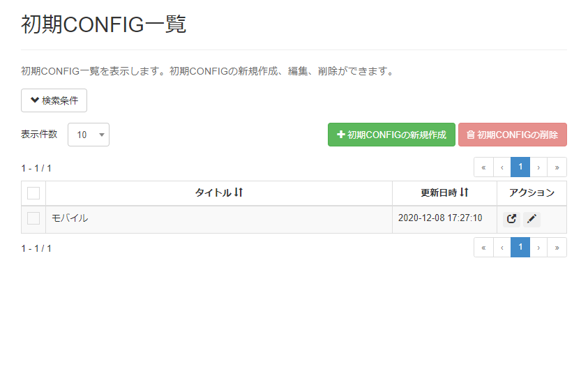
Task: Go to next page in bottom pagination
Action: pyautogui.click(x=538, y=248)
